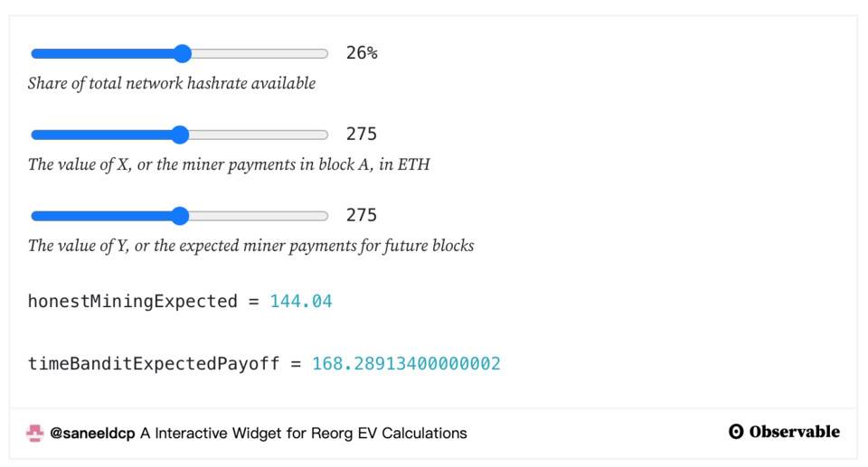Click the filled blue hashrate slider track
This screenshot has height=467, width=868.
point(102,53)
